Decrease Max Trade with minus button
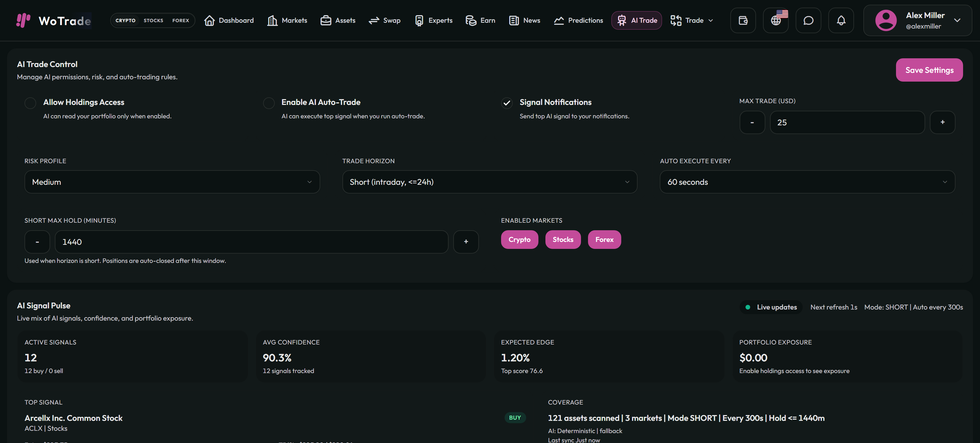Screen dimensions: 980x443 752,122
